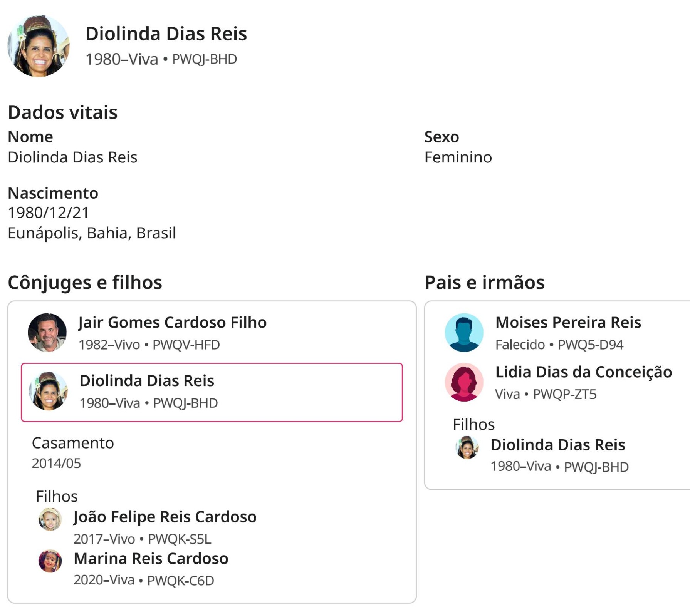690x616 pixels.
Task: Open Moises Pereira Reis's person page
Action: coord(568,322)
